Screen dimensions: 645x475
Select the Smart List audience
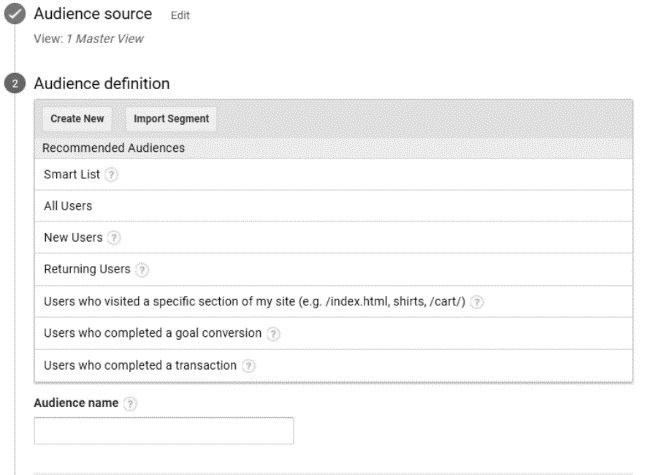click(334, 174)
